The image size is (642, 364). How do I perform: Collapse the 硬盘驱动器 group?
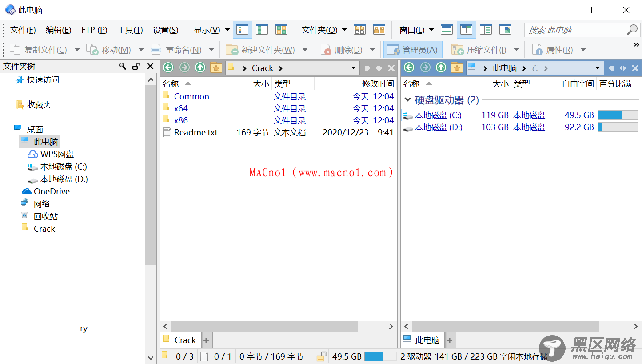[407, 100]
